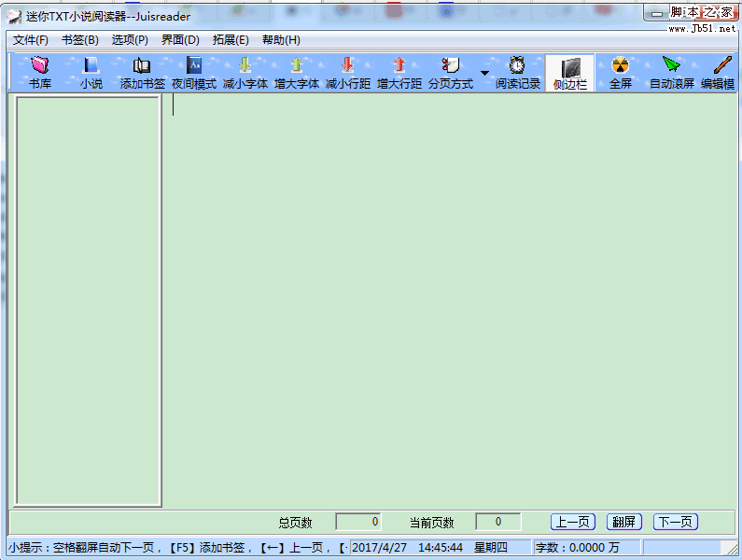Click the empty sidebar list panel
This screenshot has width=742, height=560.
[88, 301]
